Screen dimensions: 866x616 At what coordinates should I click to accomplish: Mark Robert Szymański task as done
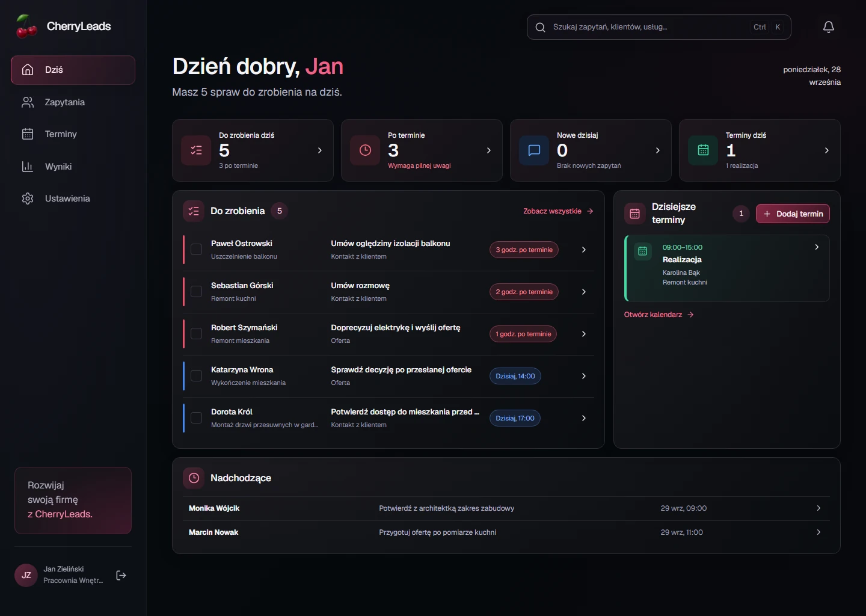196,334
